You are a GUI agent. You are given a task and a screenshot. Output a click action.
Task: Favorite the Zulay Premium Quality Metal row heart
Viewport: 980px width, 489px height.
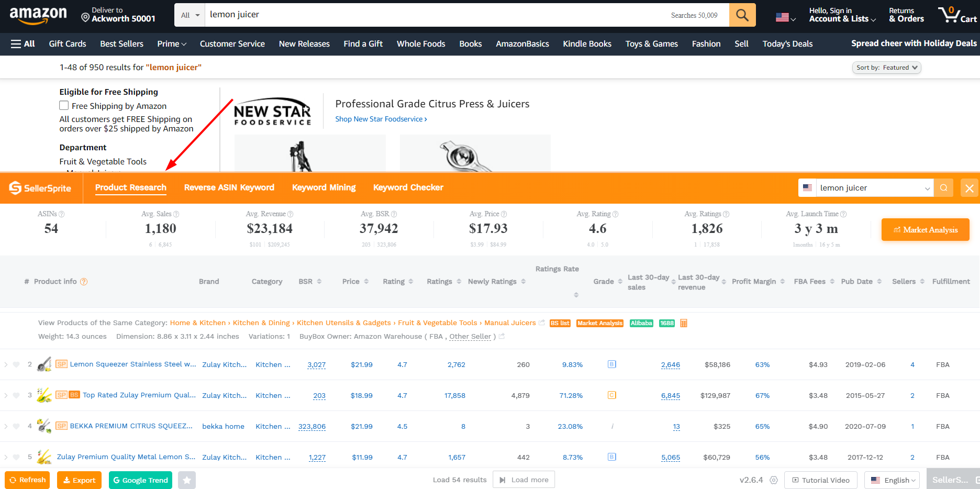16,457
